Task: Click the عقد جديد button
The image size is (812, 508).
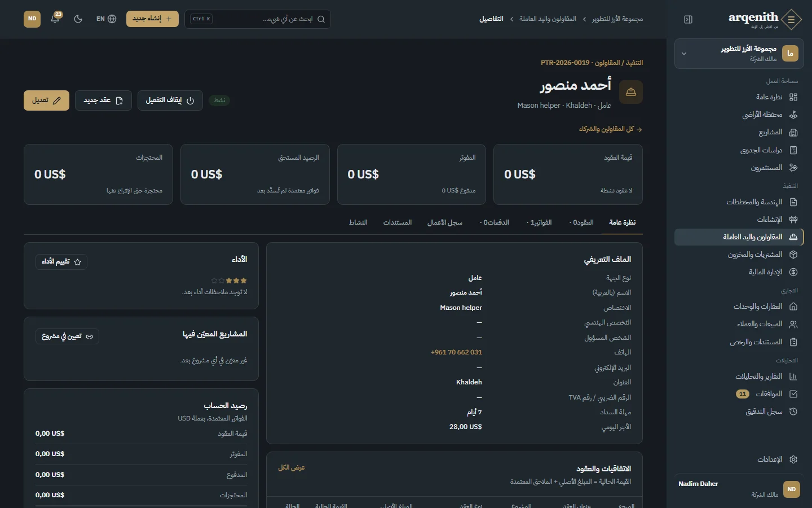Action: [x=103, y=100]
